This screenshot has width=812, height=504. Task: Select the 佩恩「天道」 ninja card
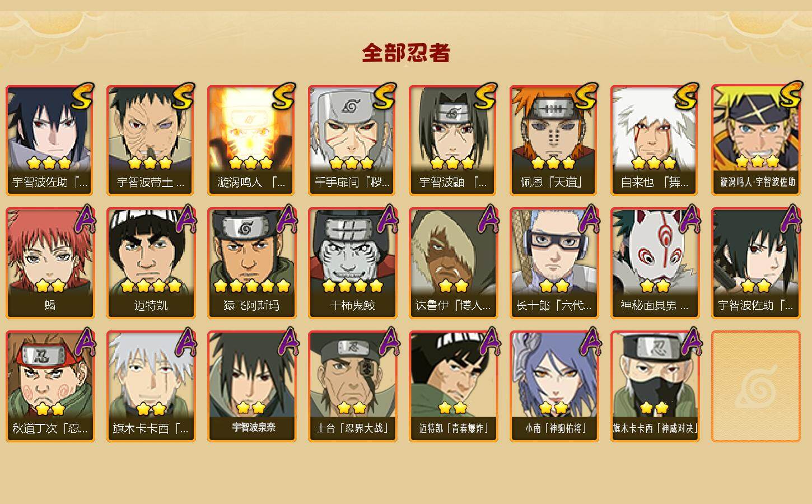pyautogui.click(x=553, y=141)
